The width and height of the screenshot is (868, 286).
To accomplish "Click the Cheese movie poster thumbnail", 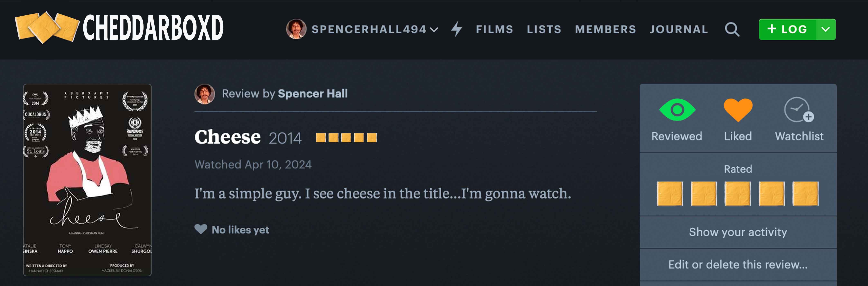I will pyautogui.click(x=87, y=180).
